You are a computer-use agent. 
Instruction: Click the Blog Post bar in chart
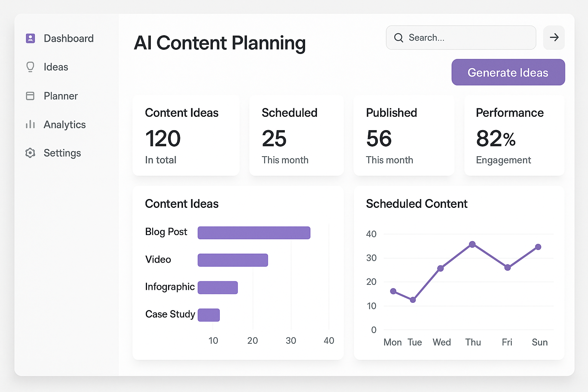[x=254, y=232]
